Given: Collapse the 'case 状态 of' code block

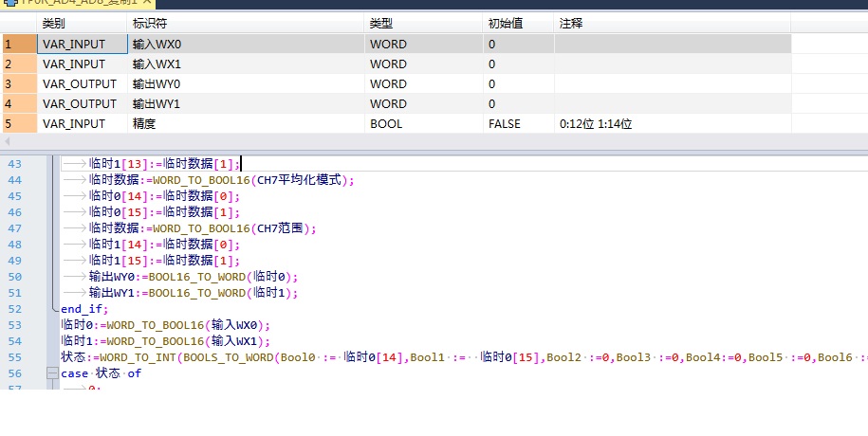Looking at the screenshot, I should tap(53, 373).
